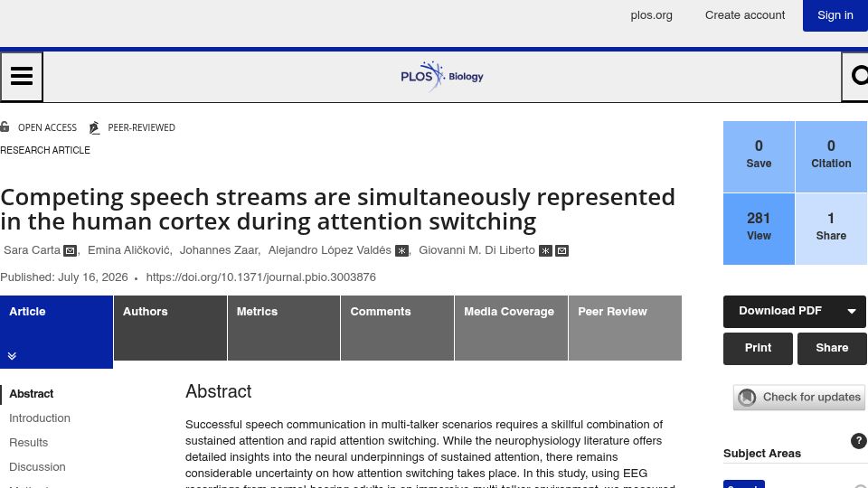Open the Comments tab
868x488 pixels.
pos(398,327)
